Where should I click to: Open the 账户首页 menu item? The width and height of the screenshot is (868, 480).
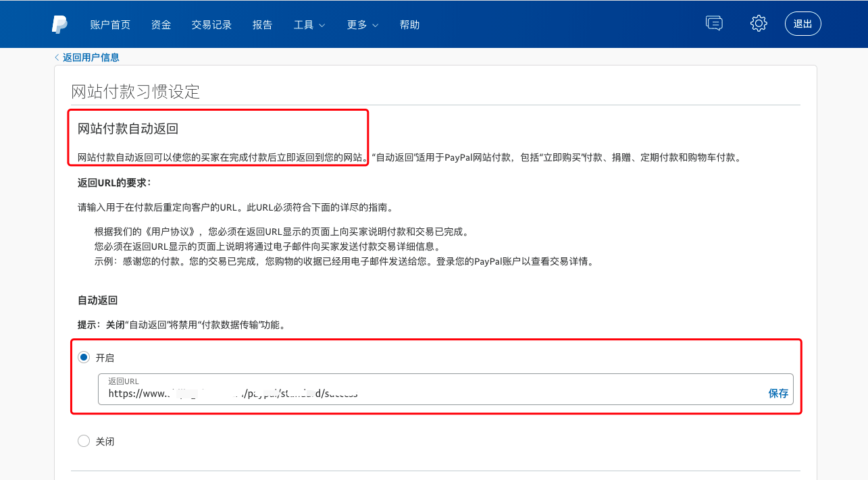(110, 24)
